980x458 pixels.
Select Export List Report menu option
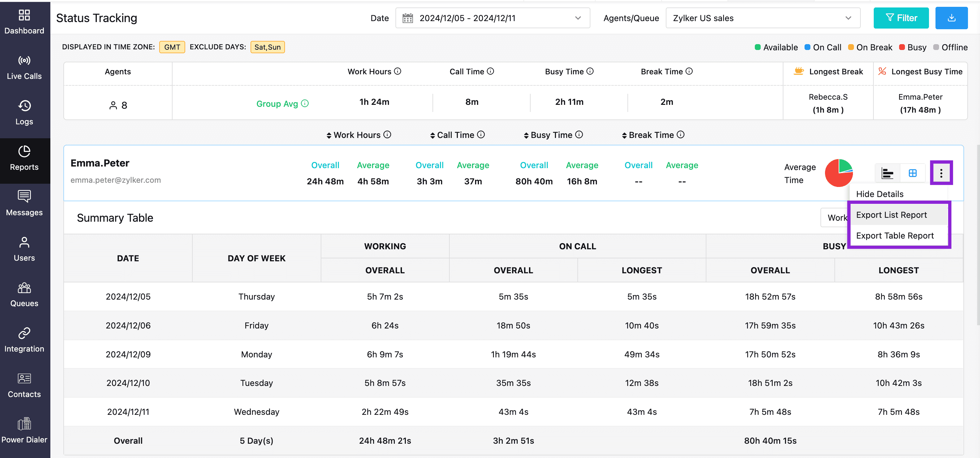[891, 215]
